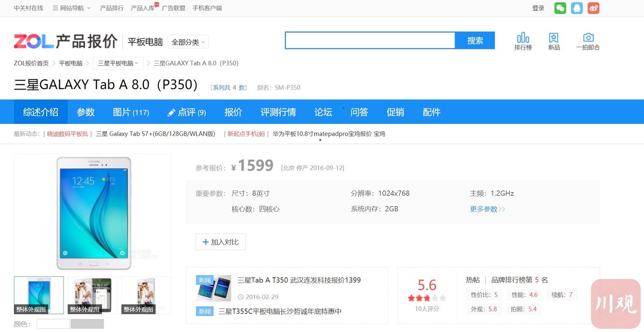
Task: Expand the 网站导航 site navigation menu
Action: pyautogui.click(x=72, y=8)
